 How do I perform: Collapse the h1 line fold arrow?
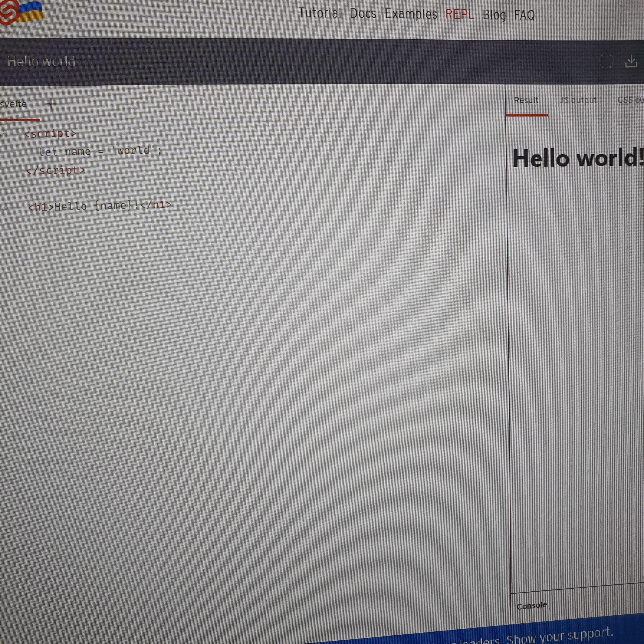coord(6,208)
